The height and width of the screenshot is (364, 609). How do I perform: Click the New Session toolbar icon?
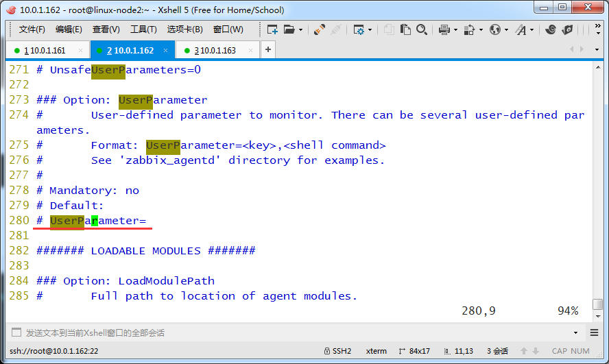click(x=272, y=29)
